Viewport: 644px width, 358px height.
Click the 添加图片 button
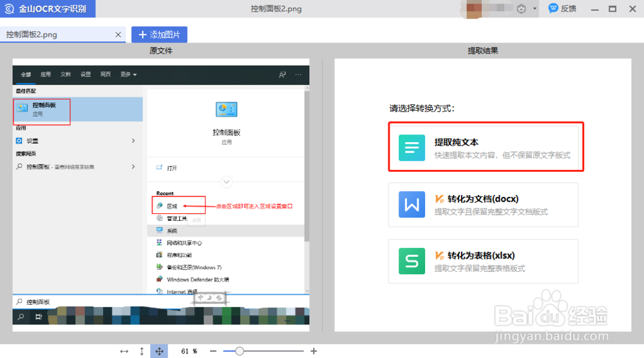(x=159, y=35)
